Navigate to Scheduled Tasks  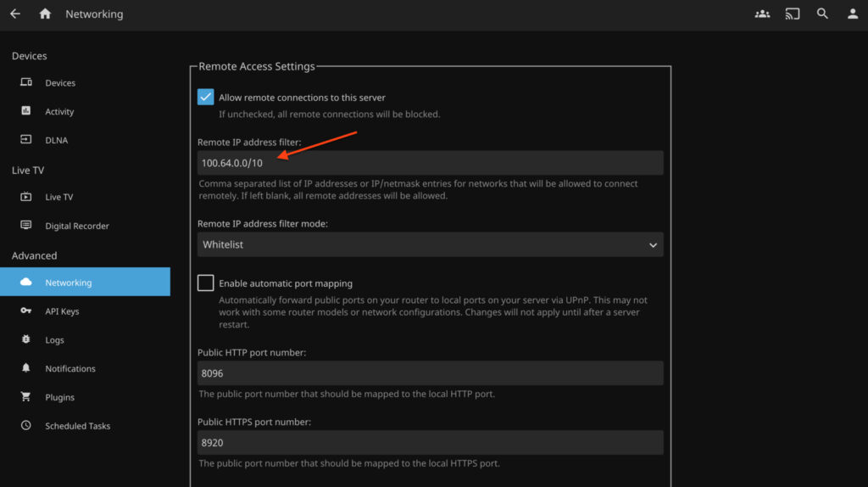[77, 426]
